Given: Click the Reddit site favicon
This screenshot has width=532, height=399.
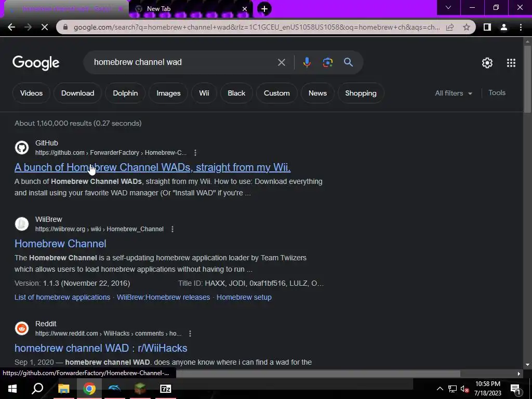Looking at the screenshot, I should tap(22, 328).
